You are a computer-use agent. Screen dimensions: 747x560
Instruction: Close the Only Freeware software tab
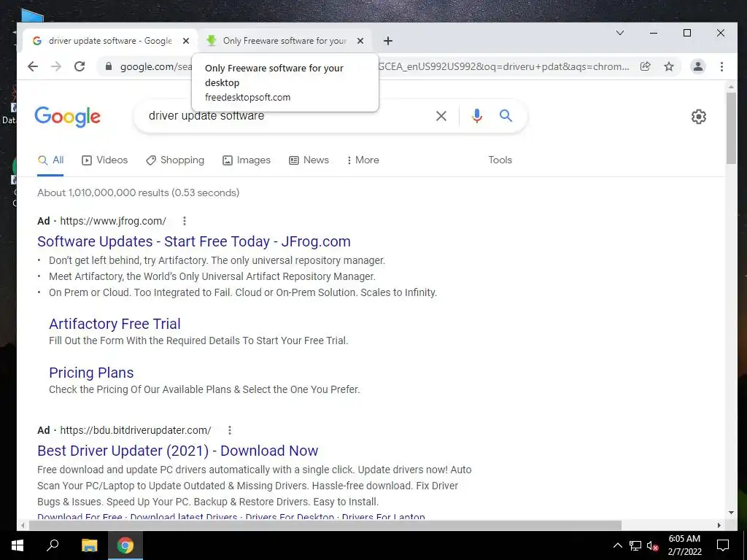(x=360, y=41)
